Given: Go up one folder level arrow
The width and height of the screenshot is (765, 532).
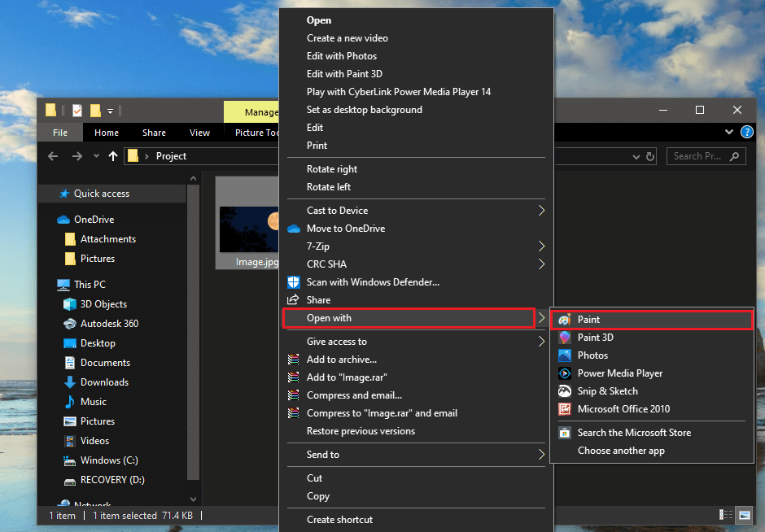Looking at the screenshot, I should click(x=112, y=156).
